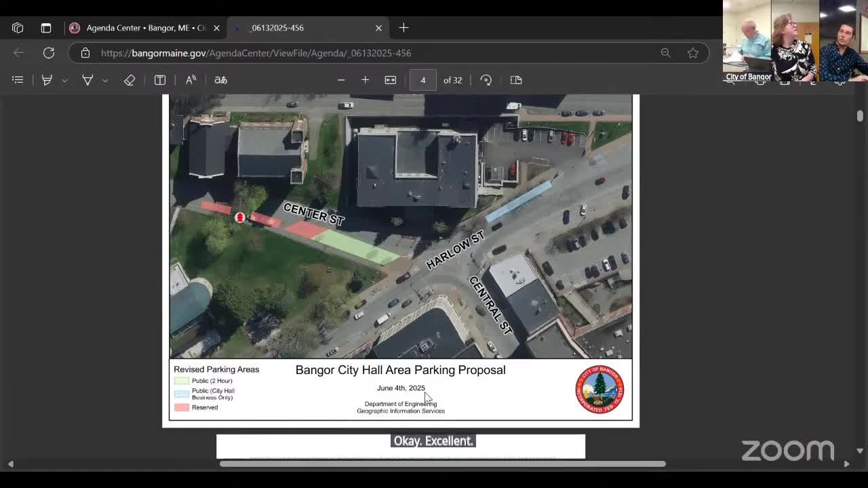Refresh the current page
868x488 pixels.
tap(49, 53)
